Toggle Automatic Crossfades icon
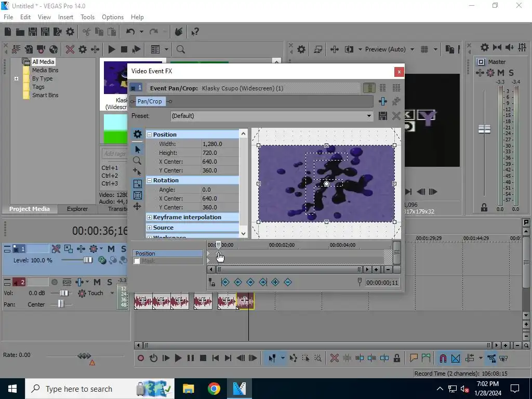The height and width of the screenshot is (399, 532). click(456, 358)
